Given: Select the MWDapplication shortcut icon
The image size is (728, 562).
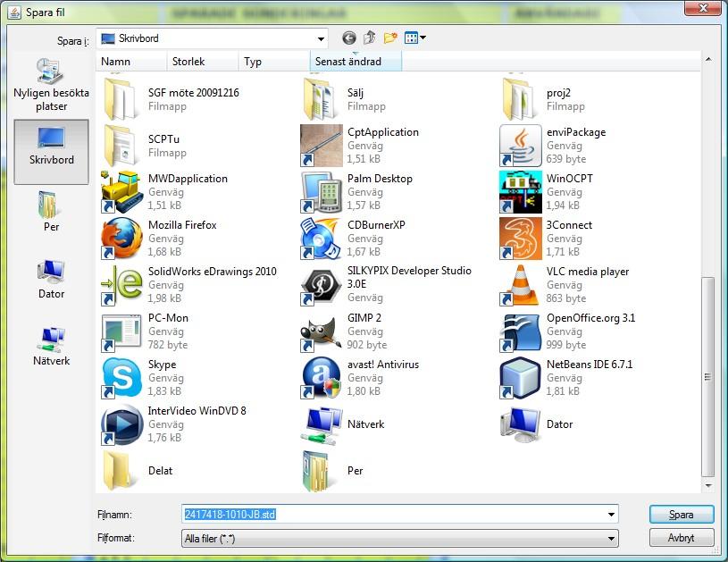Looking at the screenshot, I should tap(122, 192).
